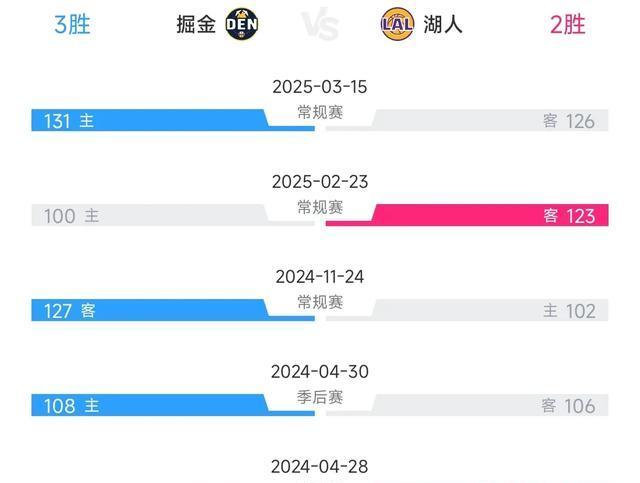This screenshot has height=483, width=640.
Task: Click the pink 客 123 score bar
Action: [x=467, y=215]
